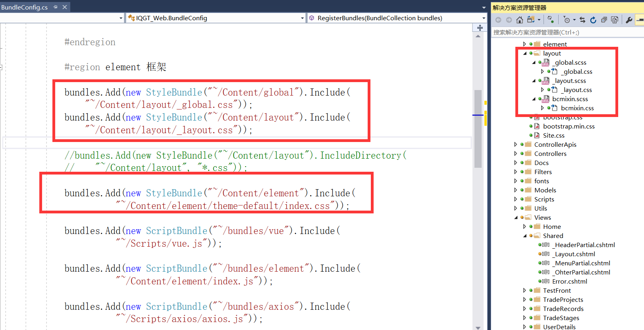Click the editor scrollbar down arrow

(478, 328)
